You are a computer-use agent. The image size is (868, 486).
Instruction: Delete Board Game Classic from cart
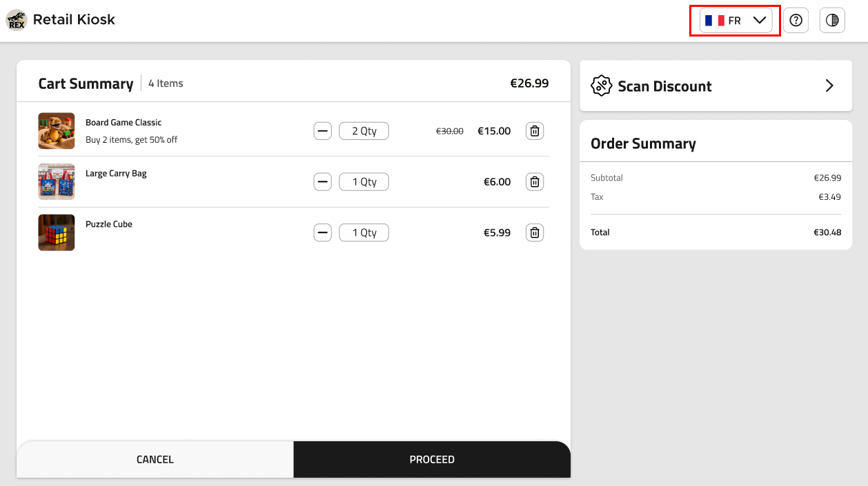tap(534, 131)
